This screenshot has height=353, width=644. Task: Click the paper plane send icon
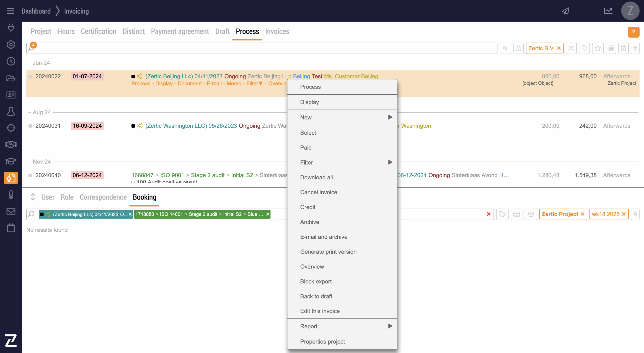tap(566, 11)
